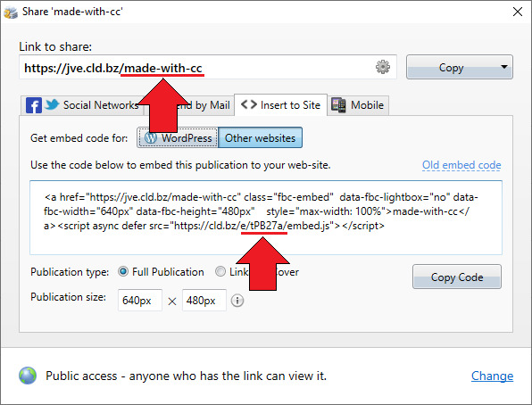Click the publication size info icon
This screenshot has height=405, width=532.
click(237, 301)
